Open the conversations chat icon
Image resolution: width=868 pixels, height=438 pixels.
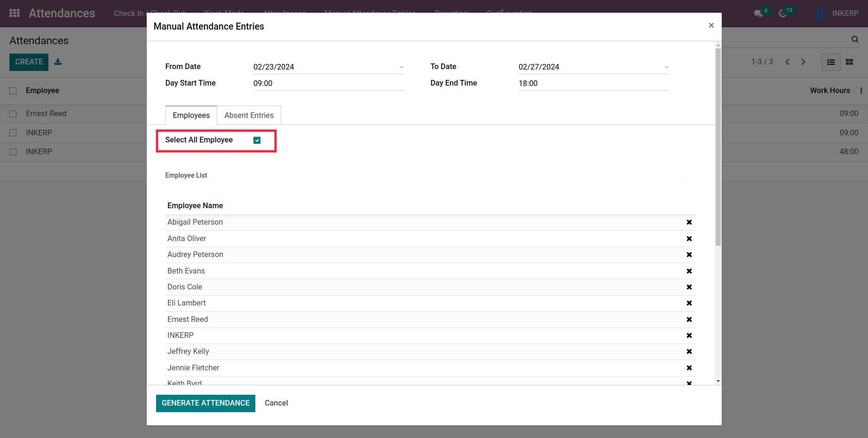click(x=758, y=13)
